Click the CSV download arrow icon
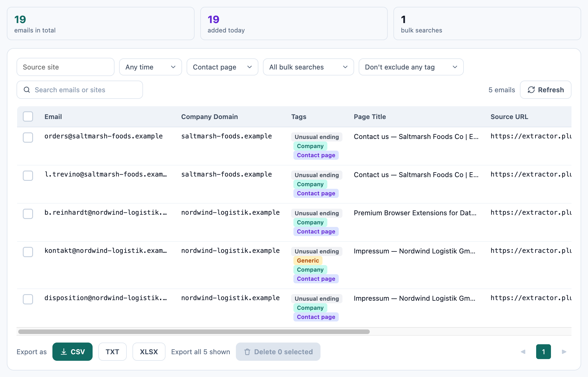 64,352
